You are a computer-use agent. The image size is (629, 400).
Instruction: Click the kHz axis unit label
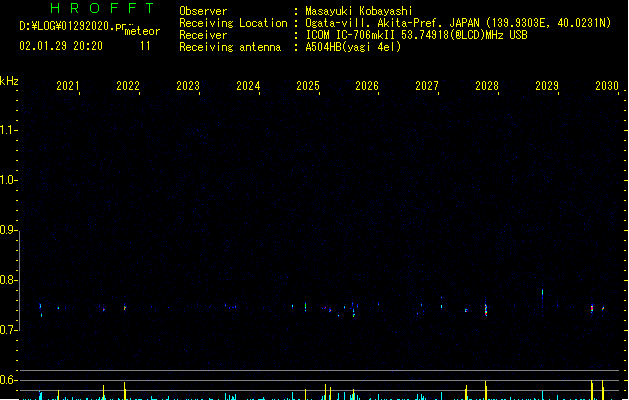tap(9, 81)
